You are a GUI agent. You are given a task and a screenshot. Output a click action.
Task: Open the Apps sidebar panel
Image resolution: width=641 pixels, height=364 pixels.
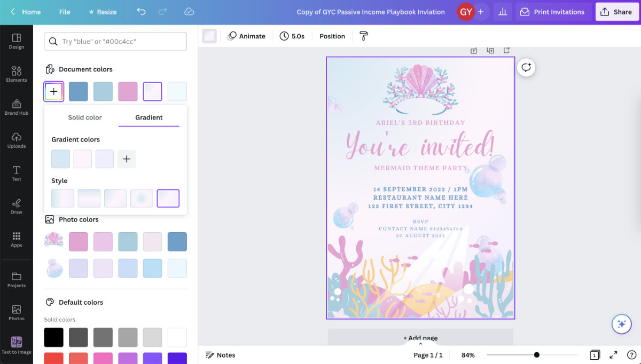(x=17, y=240)
